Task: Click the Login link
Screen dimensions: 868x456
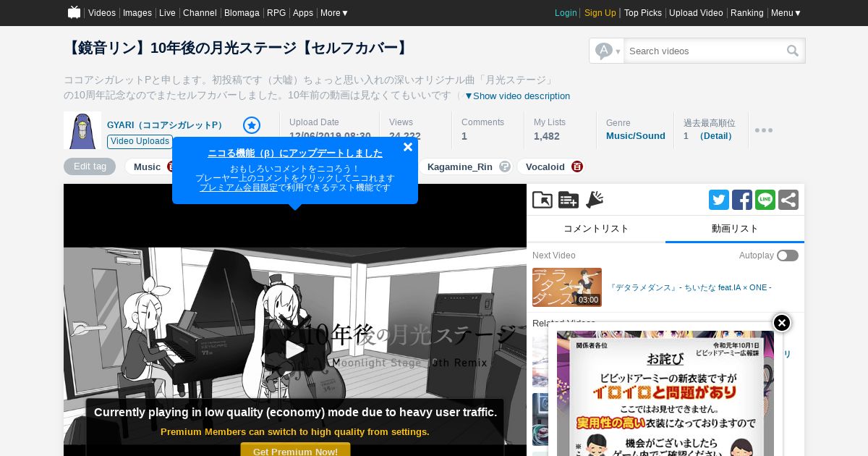Action: point(566,13)
